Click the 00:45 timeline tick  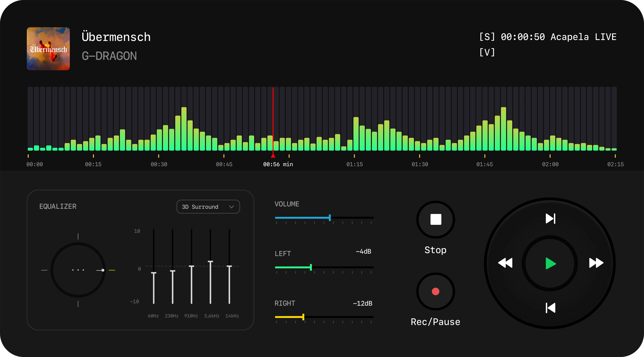click(224, 156)
